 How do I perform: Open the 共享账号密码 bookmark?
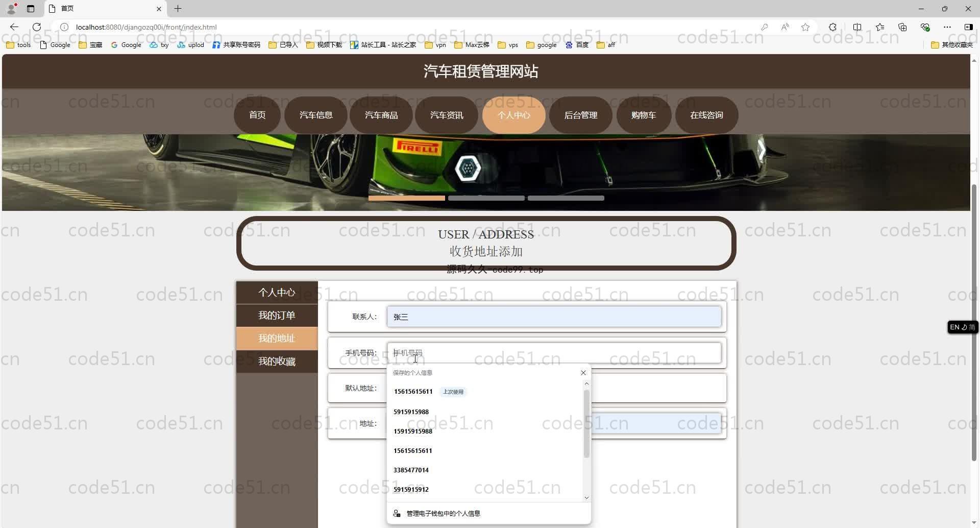236,45
